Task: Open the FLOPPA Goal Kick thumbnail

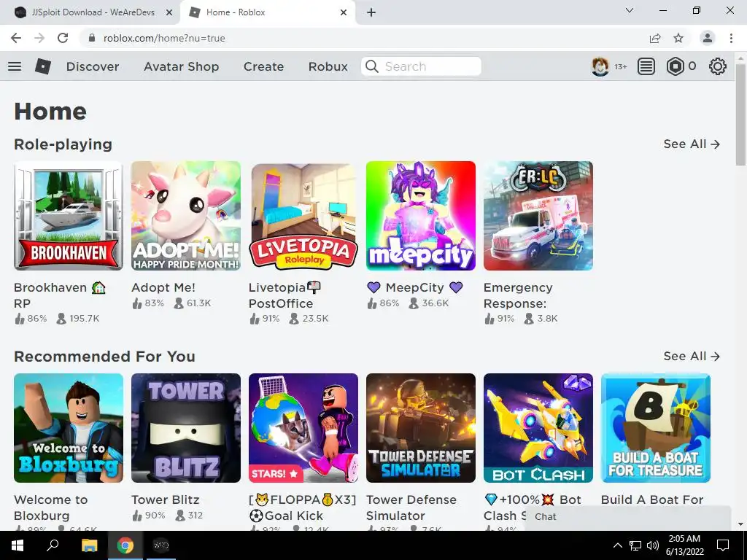Action: point(303,427)
